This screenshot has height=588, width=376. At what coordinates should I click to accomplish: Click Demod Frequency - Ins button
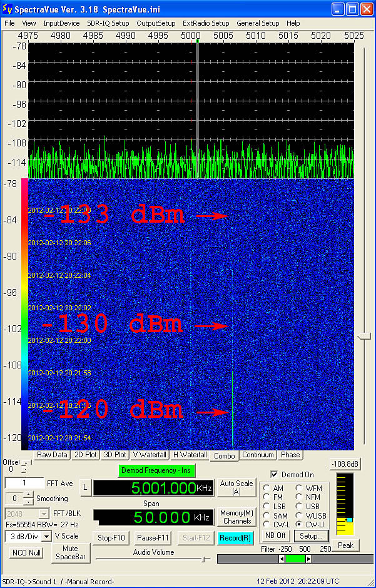point(156,470)
